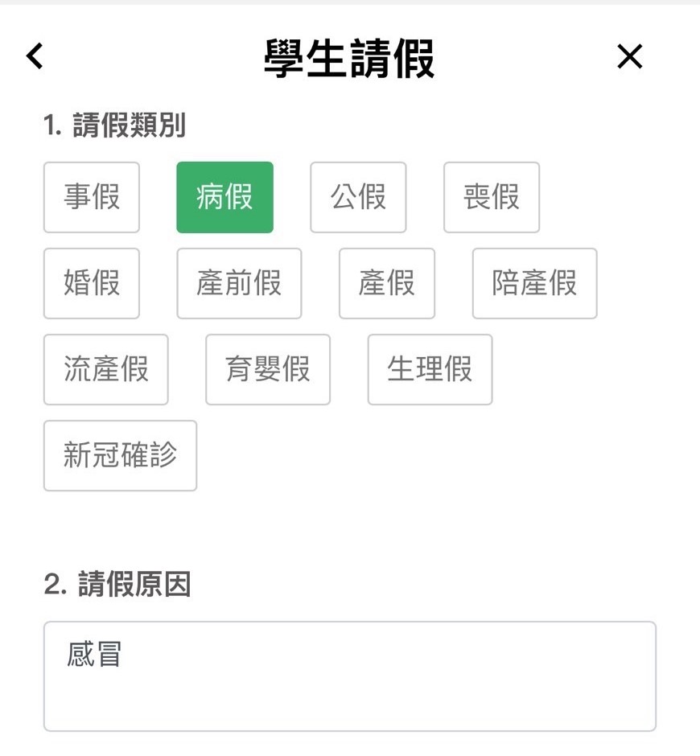The height and width of the screenshot is (756, 700).
Task: Place cursor after 感冒 text in reason box
Action: (122, 655)
